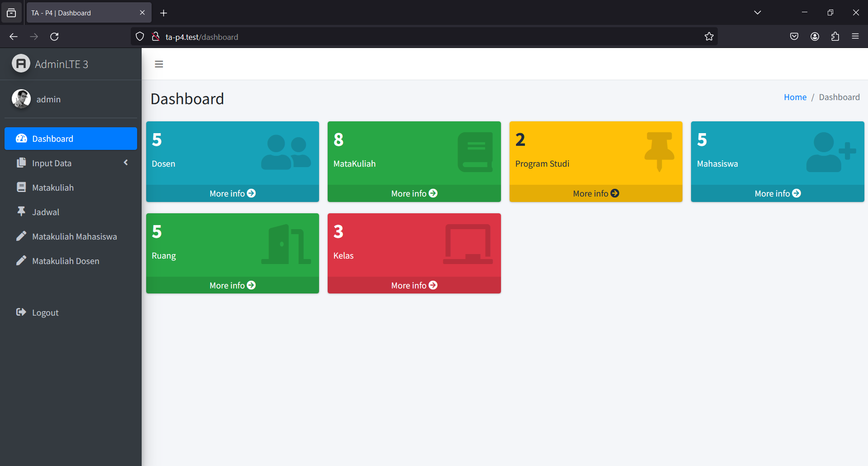Click the AdminLTE 3 brand text
The width and height of the screenshot is (868, 466).
click(x=62, y=64)
